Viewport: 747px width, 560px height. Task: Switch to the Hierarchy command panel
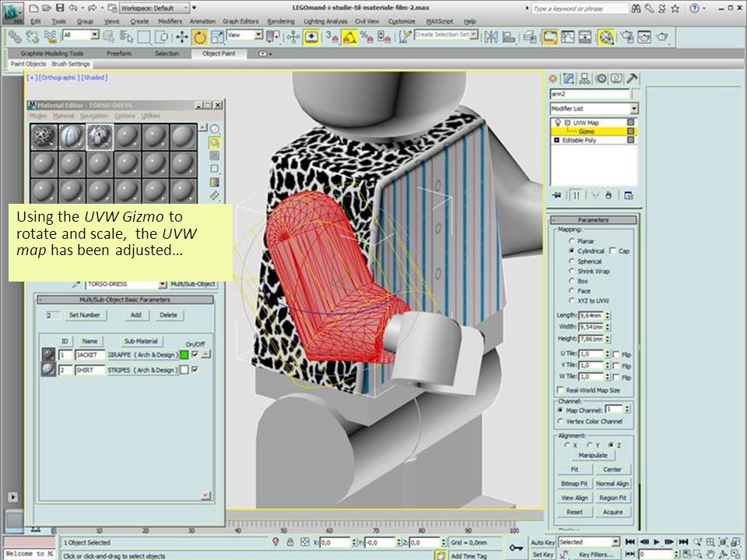(x=584, y=79)
